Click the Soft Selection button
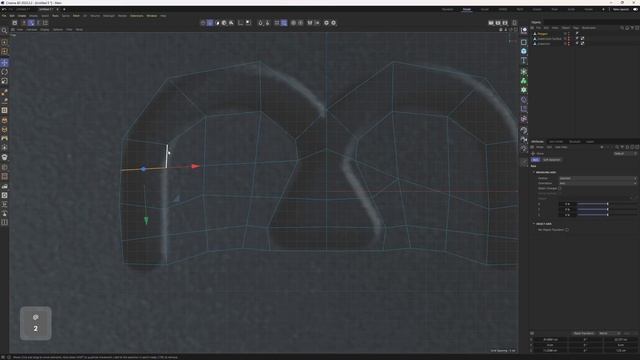The width and height of the screenshot is (640, 360). [x=552, y=160]
